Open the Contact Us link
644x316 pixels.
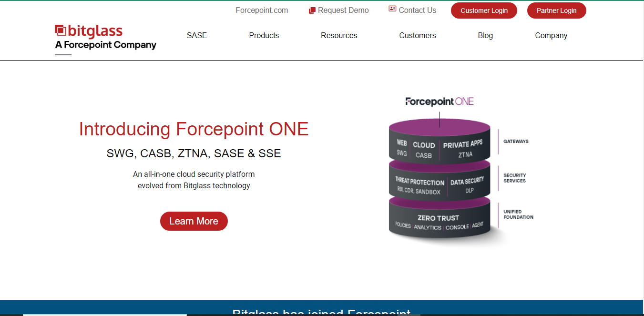417,10
